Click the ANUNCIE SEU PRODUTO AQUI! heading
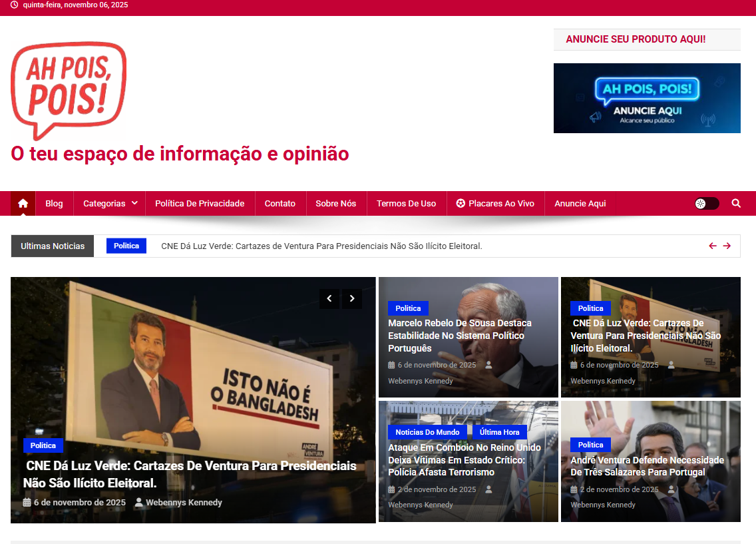 click(x=636, y=39)
